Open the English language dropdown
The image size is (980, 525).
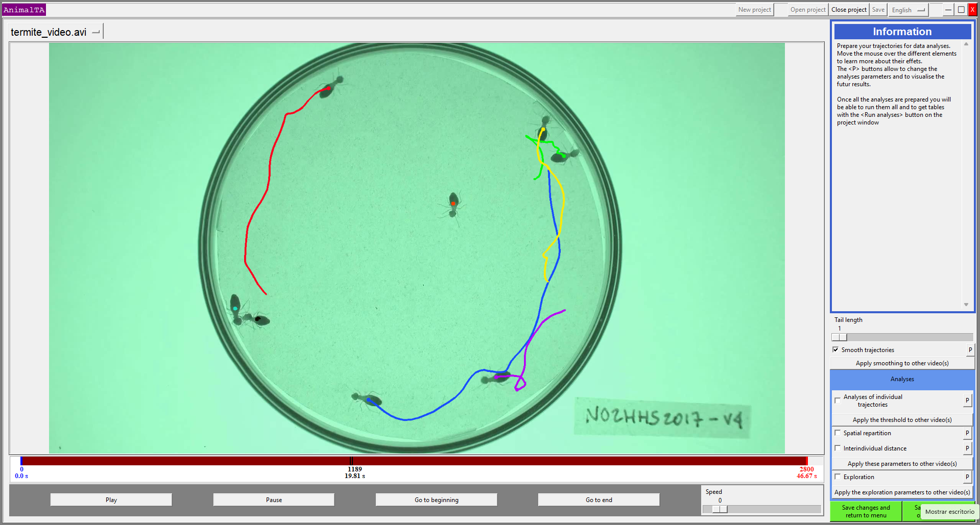pos(908,10)
